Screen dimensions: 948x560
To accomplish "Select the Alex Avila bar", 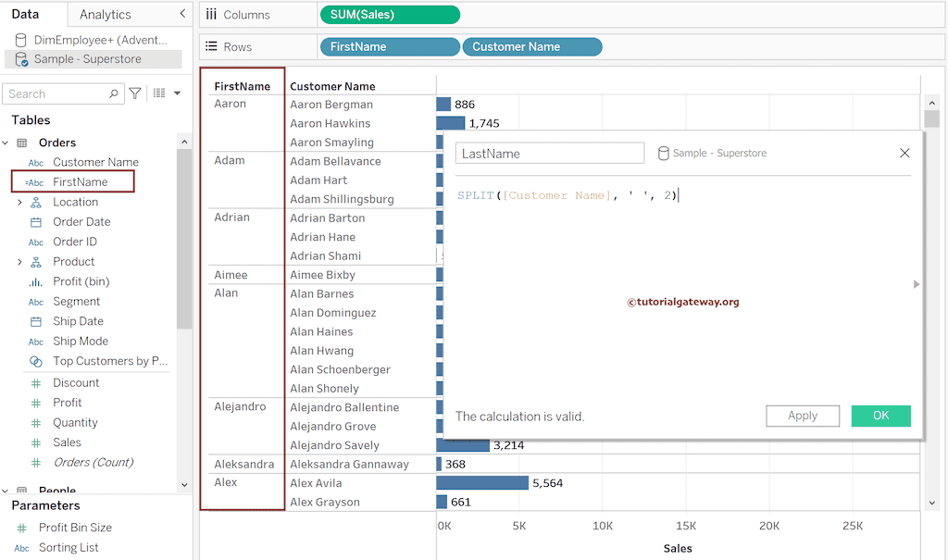I will (x=482, y=482).
